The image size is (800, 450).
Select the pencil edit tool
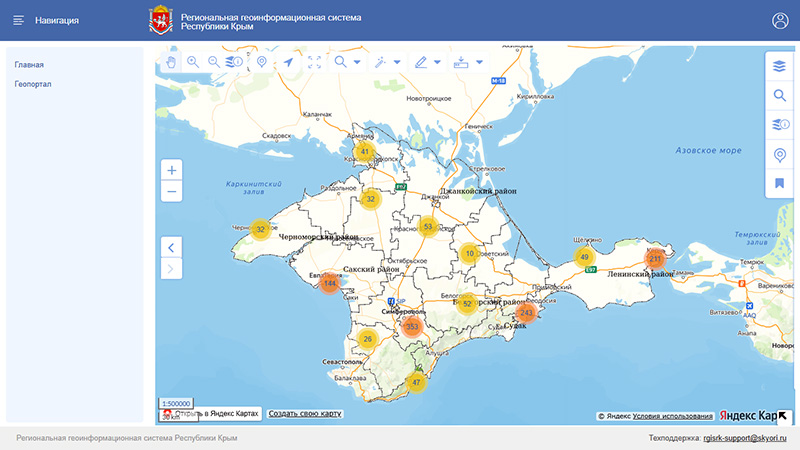[420, 62]
